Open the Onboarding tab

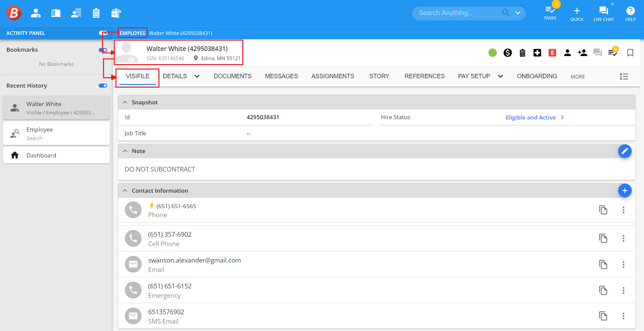click(x=537, y=76)
